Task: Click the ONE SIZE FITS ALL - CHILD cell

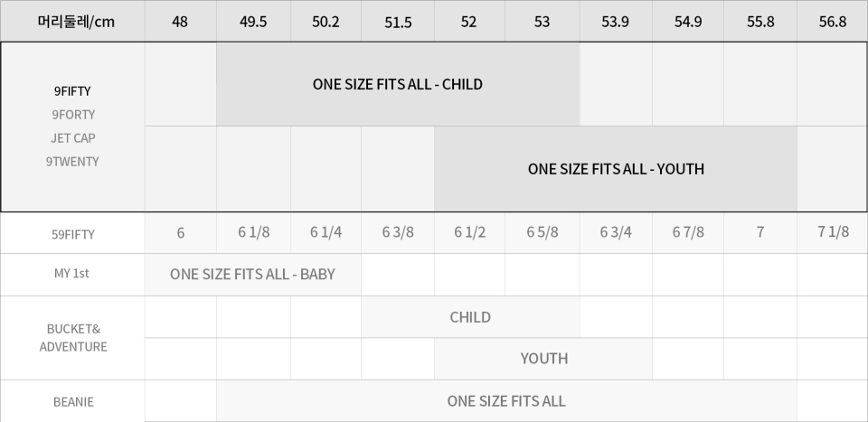Action: coord(398,84)
